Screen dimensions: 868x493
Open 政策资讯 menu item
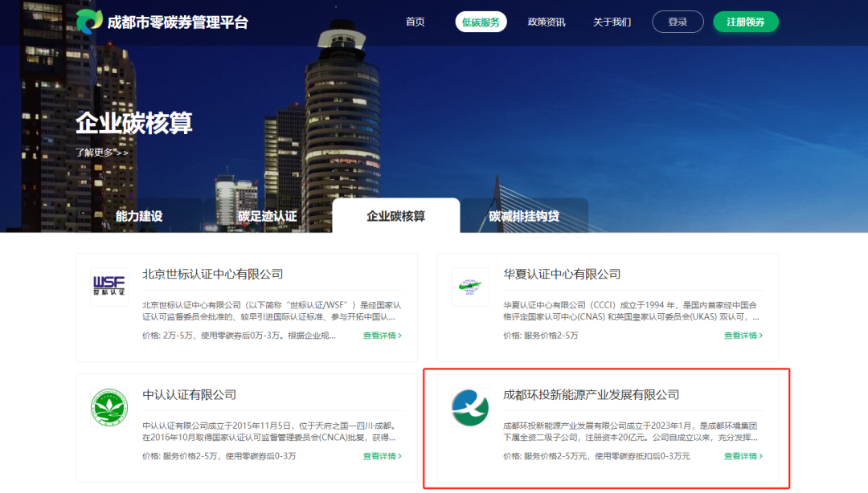pyautogui.click(x=547, y=22)
